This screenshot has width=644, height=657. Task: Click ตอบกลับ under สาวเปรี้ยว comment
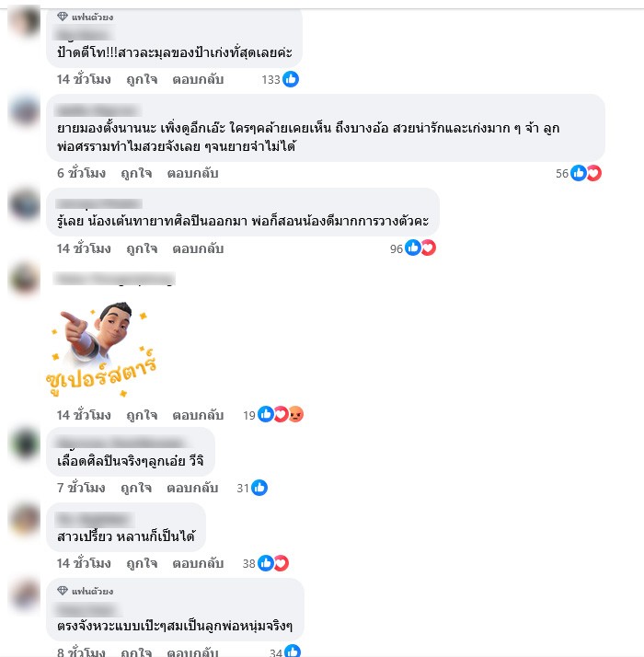[x=198, y=563]
